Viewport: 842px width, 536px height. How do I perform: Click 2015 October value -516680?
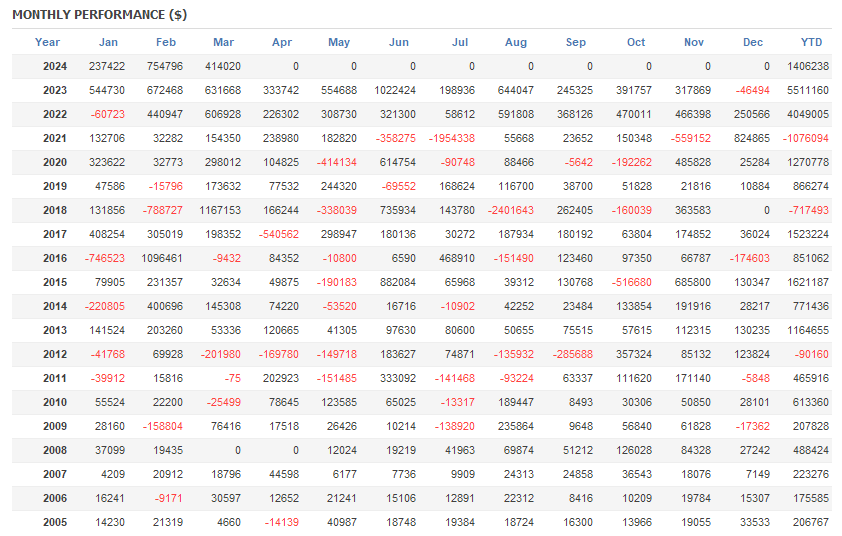pos(632,283)
